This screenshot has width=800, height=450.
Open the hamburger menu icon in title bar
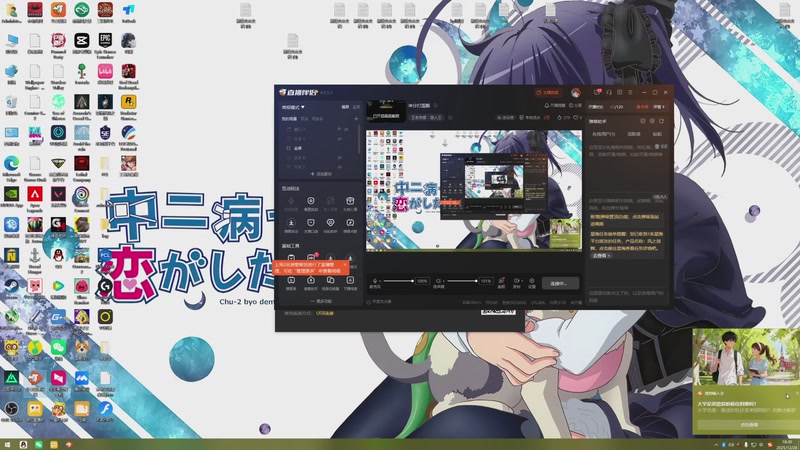tap(630, 92)
